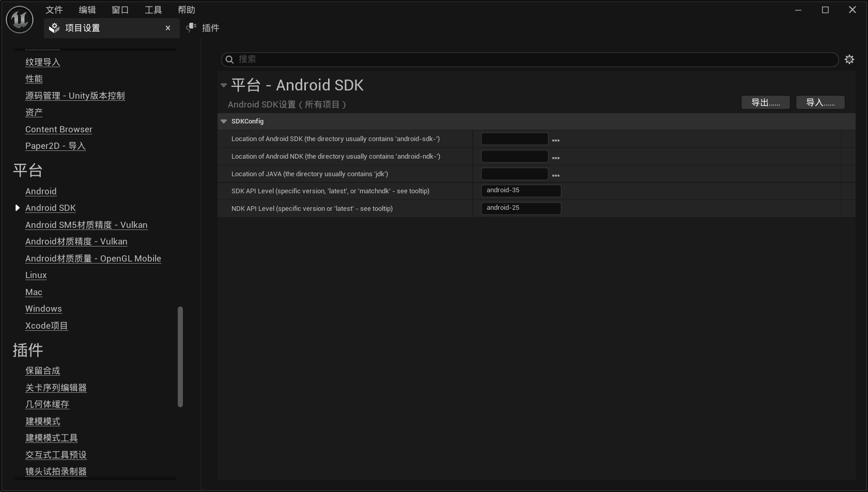Open Windows platform settings
The width and height of the screenshot is (868, 492).
point(43,309)
